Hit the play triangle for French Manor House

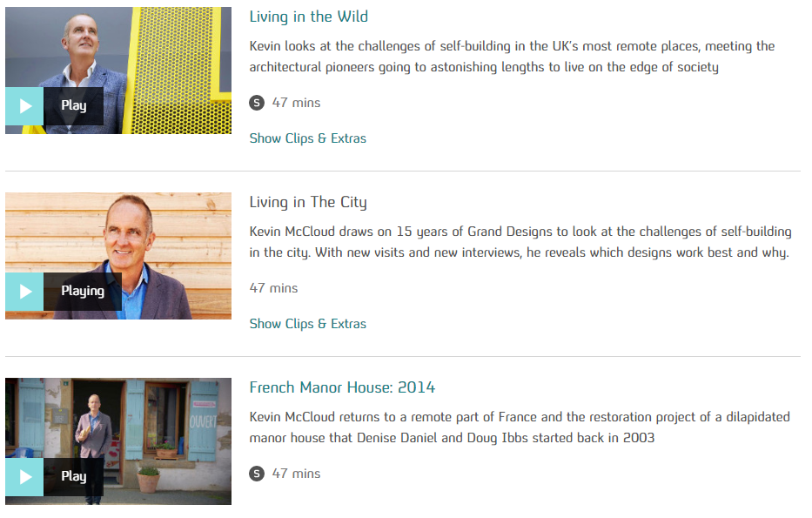[25, 477]
